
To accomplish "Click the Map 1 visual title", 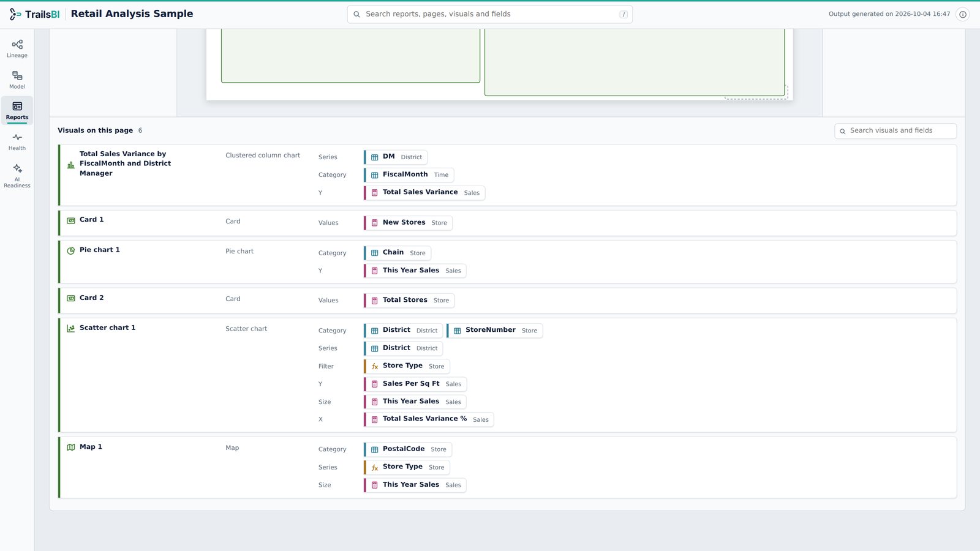I will (91, 447).
